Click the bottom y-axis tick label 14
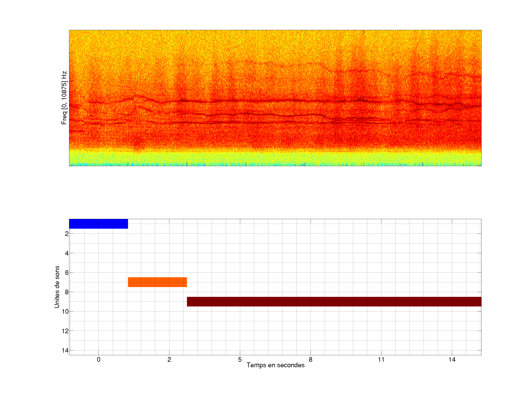The width and height of the screenshot is (532, 399). coord(65,350)
